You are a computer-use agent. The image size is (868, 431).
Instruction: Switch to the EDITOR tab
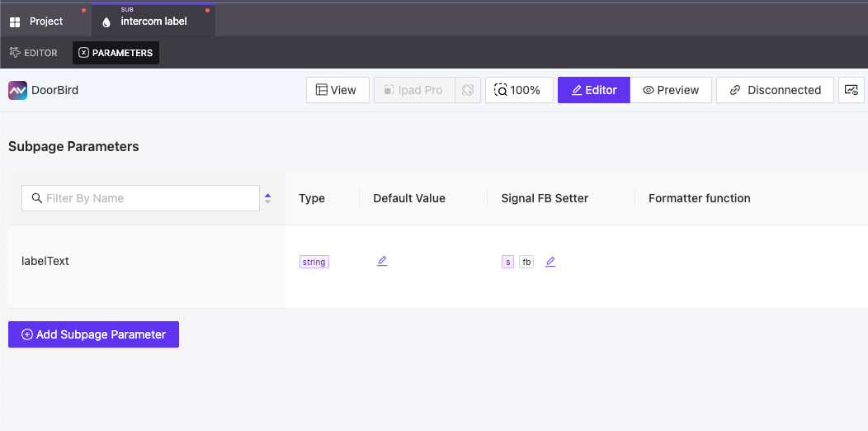click(x=34, y=53)
